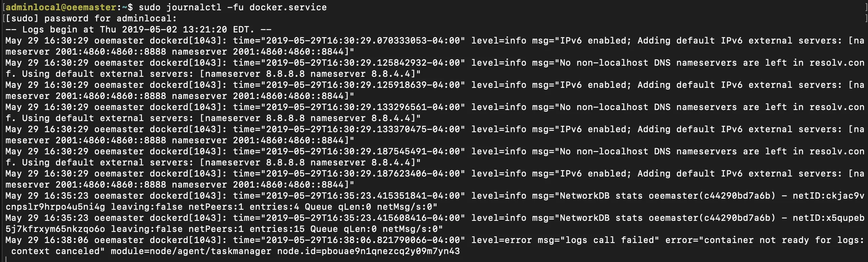
Task: Click the netID:x5qupeb text
Action: coord(828,218)
